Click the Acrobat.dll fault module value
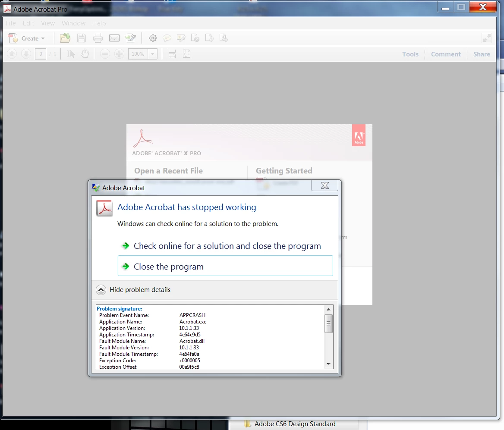The image size is (504, 430). coord(192,341)
